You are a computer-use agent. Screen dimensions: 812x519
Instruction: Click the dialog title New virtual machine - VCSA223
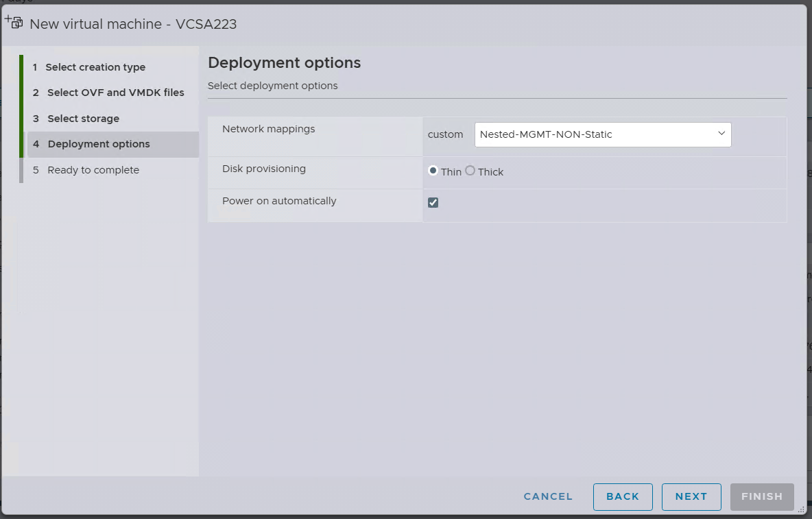133,24
